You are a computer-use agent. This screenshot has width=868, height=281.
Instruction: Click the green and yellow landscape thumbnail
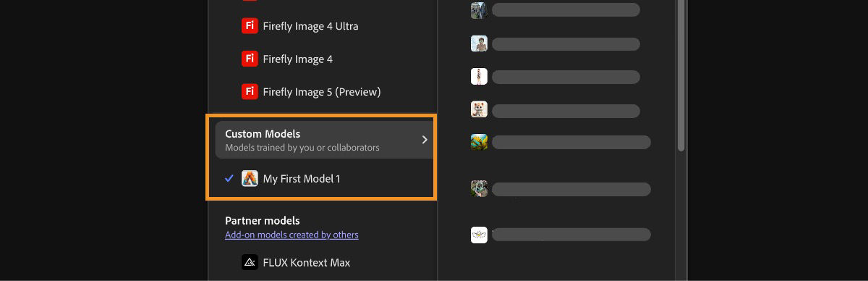pyautogui.click(x=479, y=141)
